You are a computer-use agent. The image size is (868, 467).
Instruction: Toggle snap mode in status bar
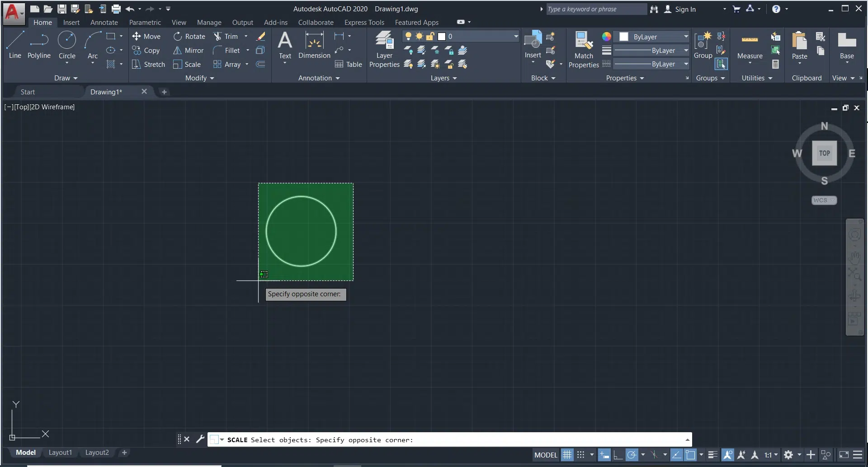[x=581, y=455]
